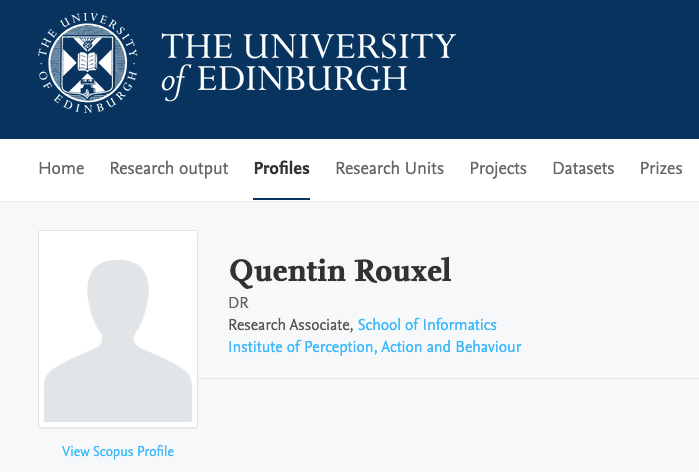Click the blue underline beneath Profiles tab
This screenshot has height=472, width=699.
(x=281, y=198)
